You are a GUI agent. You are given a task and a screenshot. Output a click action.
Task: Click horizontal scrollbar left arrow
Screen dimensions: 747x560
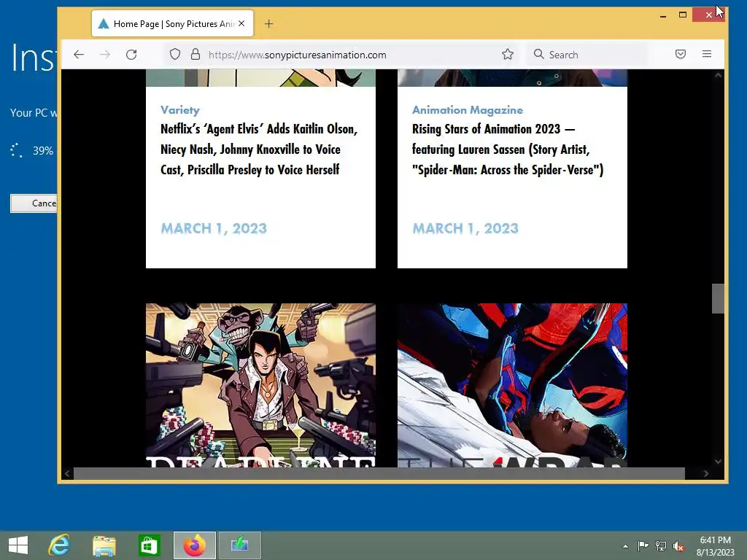coord(67,473)
